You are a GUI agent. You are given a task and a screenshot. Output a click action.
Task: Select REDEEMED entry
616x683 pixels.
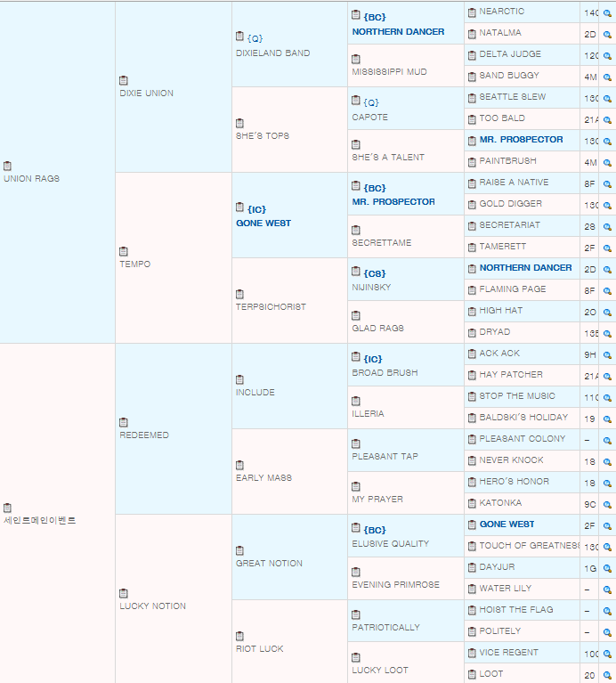(144, 435)
